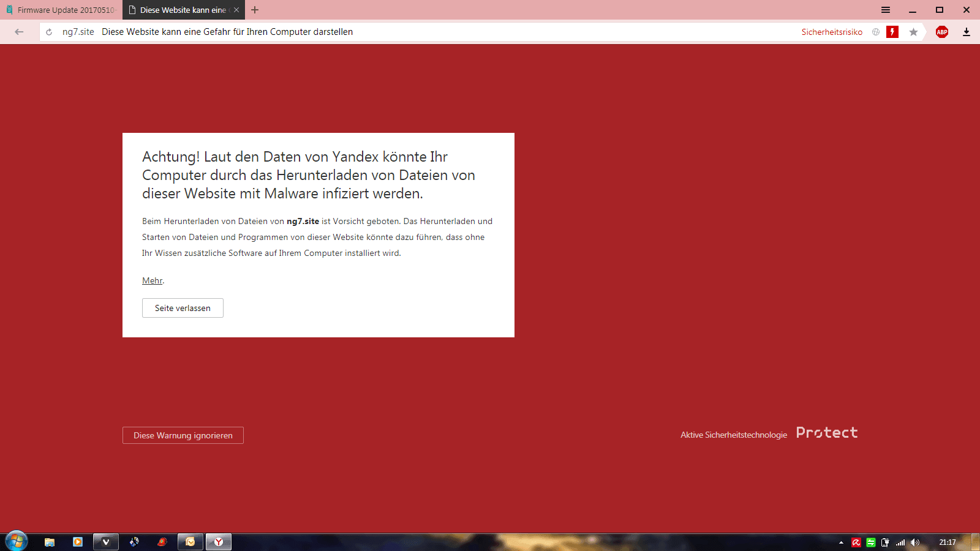
Task: Click the 21:17 taskbar clock
Action: 948,542
